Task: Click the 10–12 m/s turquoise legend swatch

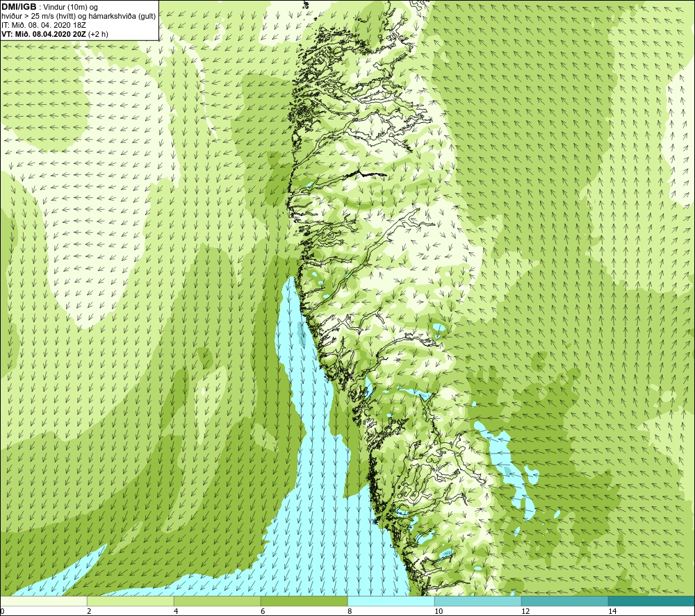Action: 478,601
